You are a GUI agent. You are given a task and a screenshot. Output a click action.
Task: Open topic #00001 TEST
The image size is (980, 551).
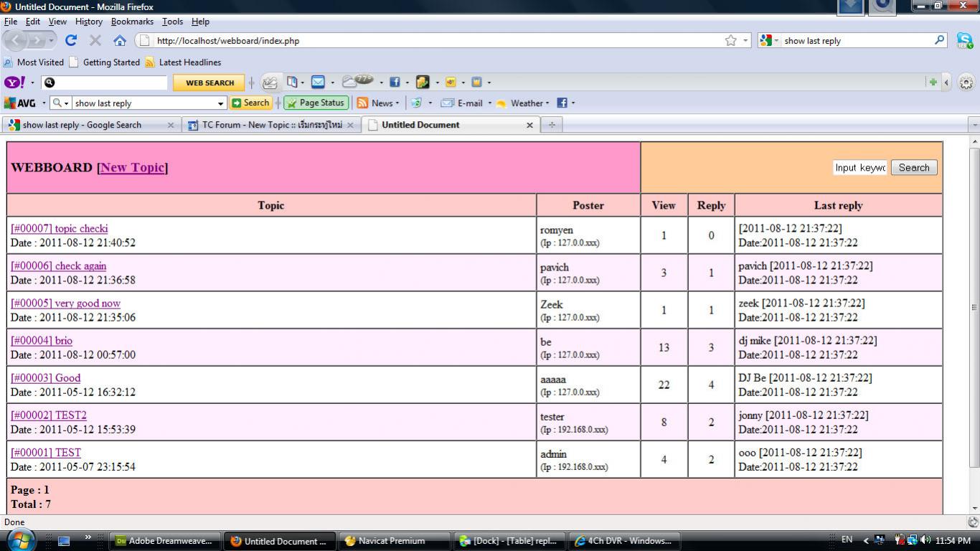46,452
